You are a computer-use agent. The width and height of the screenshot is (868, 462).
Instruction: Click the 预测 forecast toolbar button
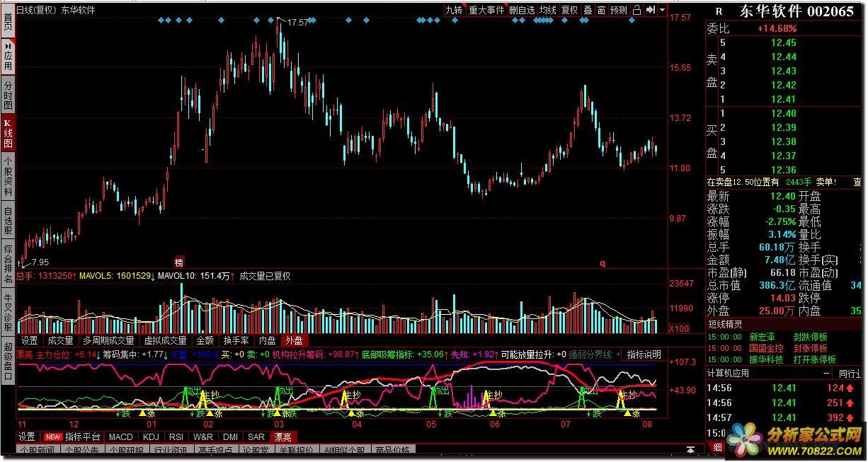618,10
